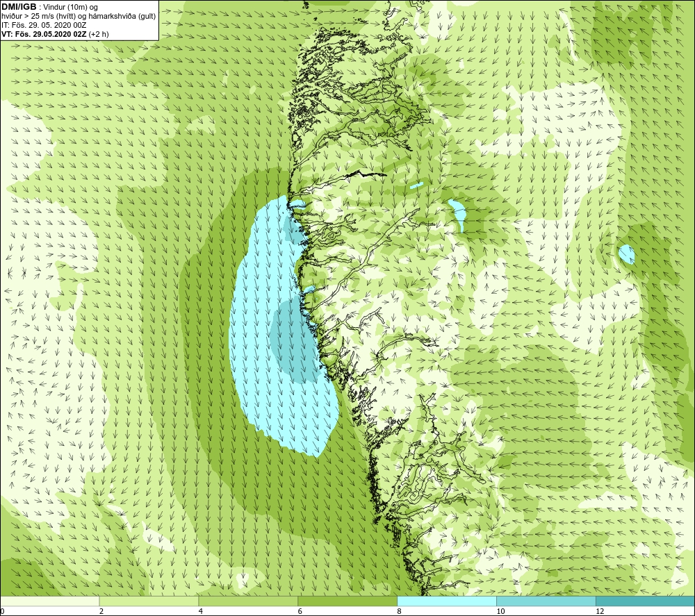Click the 4–6 m/s green scale segment
695x616 pixels.
pyautogui.click(x=248, y=601)
